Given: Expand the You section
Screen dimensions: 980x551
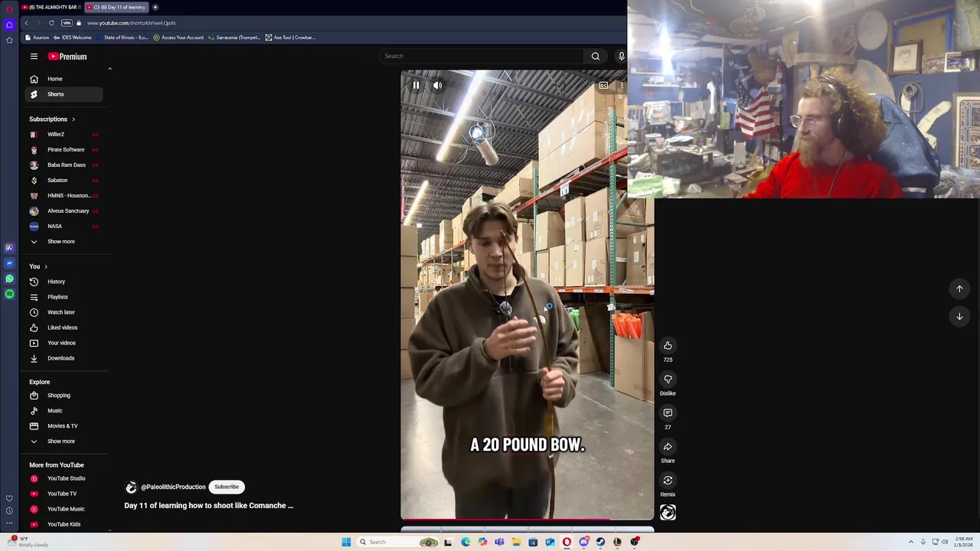Looking at the screenshot, I should coord(38,266).
